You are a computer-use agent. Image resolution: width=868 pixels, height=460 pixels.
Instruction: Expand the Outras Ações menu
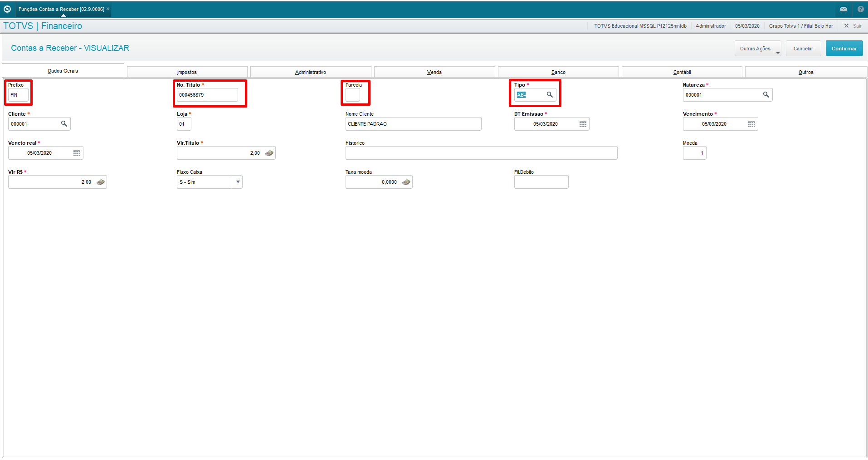(x=757, y=49)
